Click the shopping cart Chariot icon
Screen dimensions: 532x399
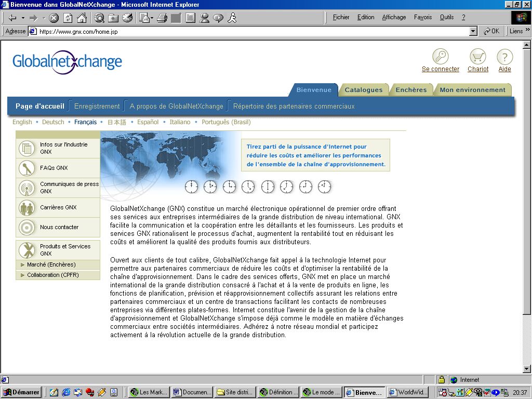(x=478, y=56)
